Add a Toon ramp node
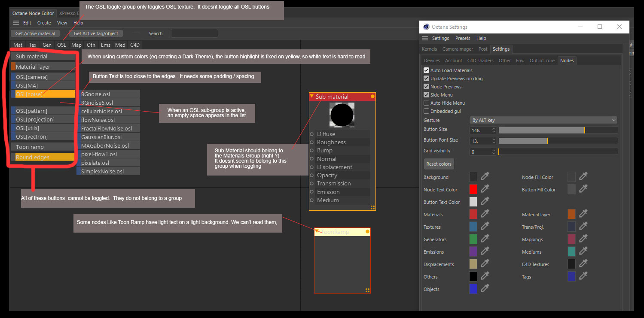The image size is (644, 318). pyautogui.click(x=43, y=147)
